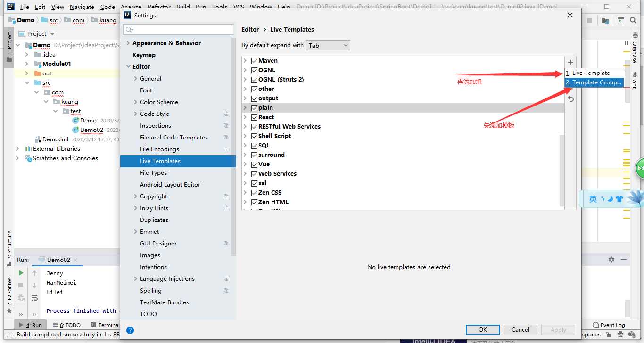Toggle the SQL template group checkbox
Viewport: 644px width, 343px height.
click(x=255, y=146)
